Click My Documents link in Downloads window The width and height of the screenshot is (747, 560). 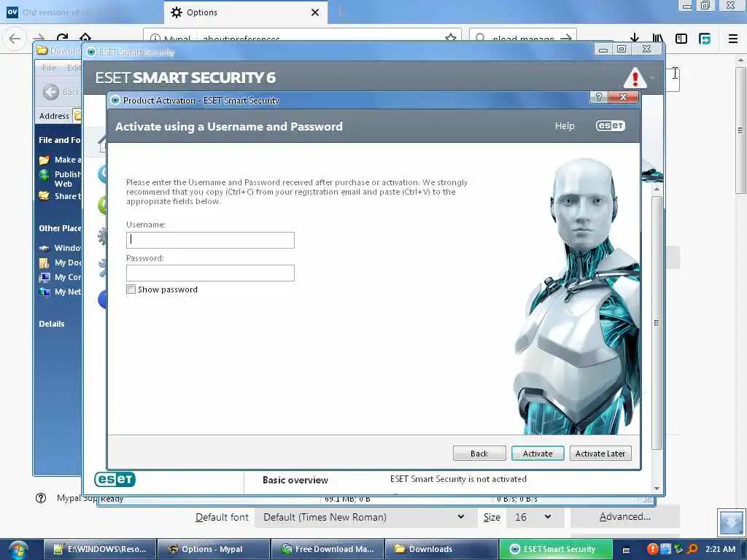click(60, 262)
